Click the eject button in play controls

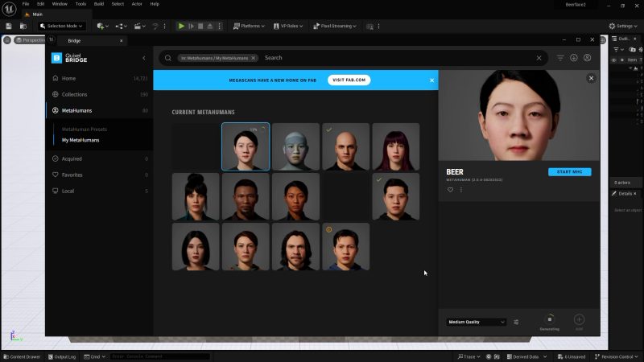click(210, 27)
